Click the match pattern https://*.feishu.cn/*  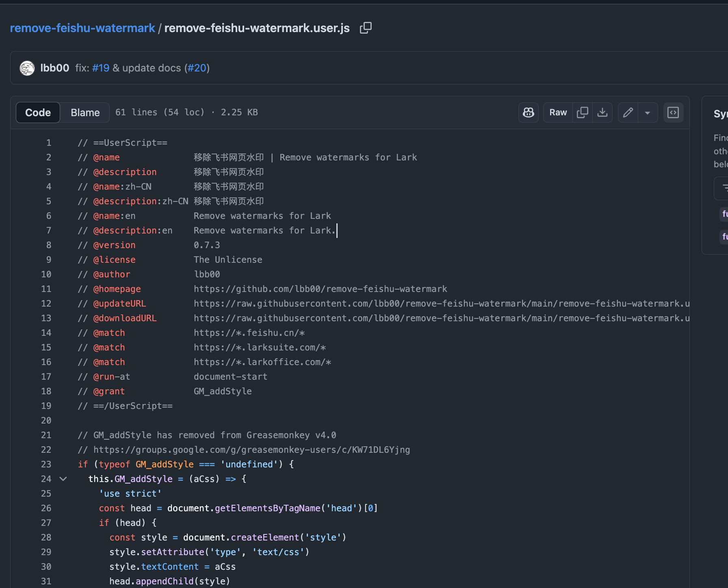pos(249,333)
